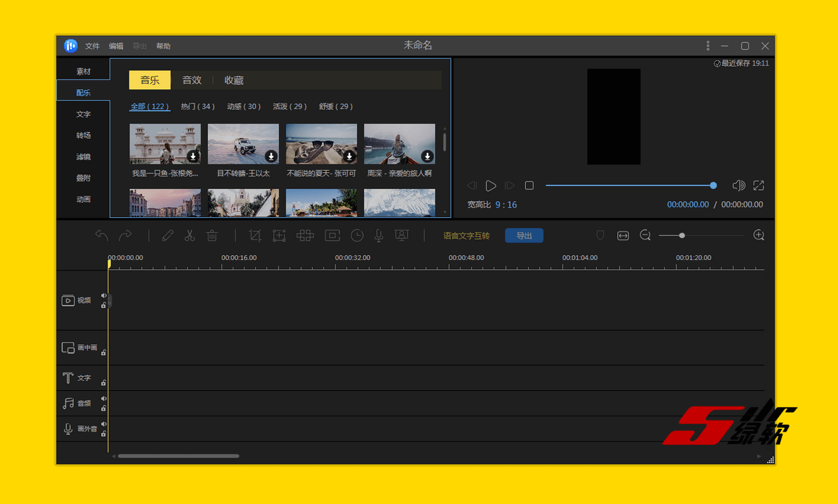Viewport: 838px width, 504px height.
Task: Select the 周深 - 亲爱的旅人啊 thumbnail
Action: click(399, 143)
